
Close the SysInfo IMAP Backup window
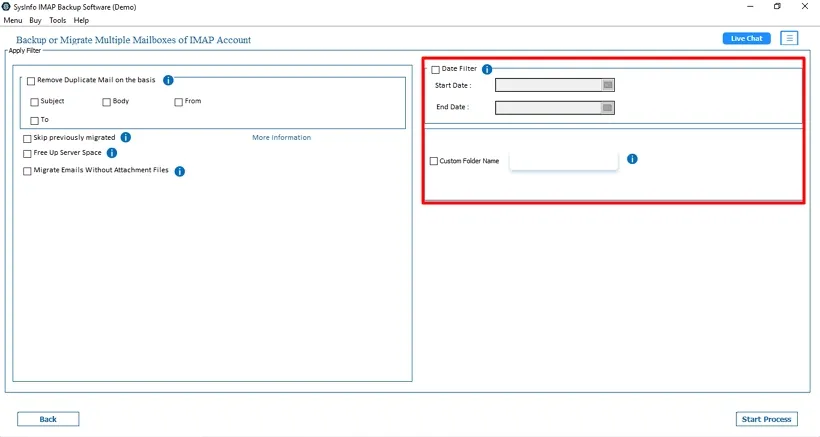(805, 7)
